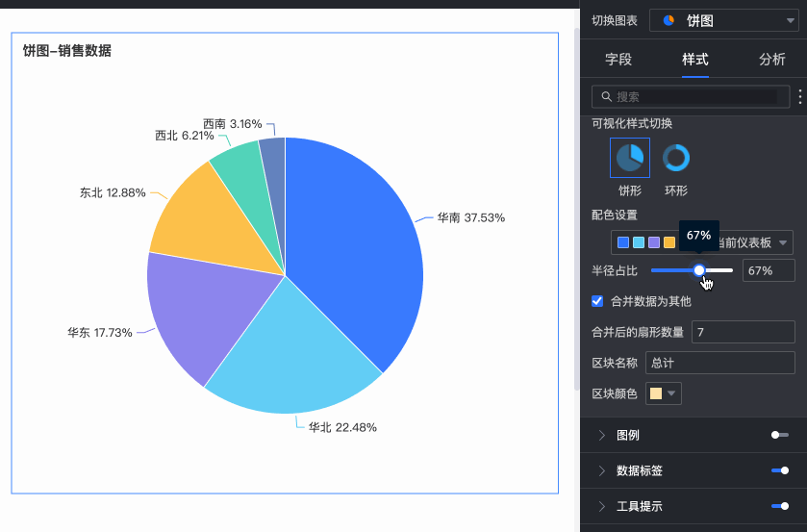Open the three-dot more options menu

pos(800,97)
